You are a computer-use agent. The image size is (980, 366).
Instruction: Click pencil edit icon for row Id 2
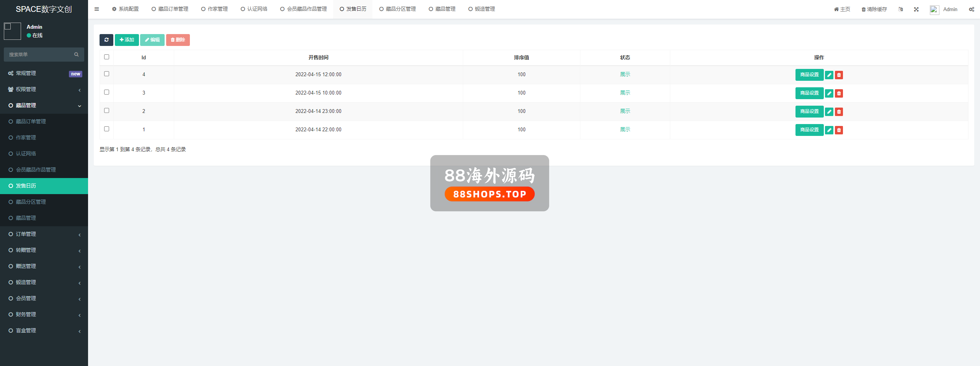pyautogui.click(x=829, y=112)
